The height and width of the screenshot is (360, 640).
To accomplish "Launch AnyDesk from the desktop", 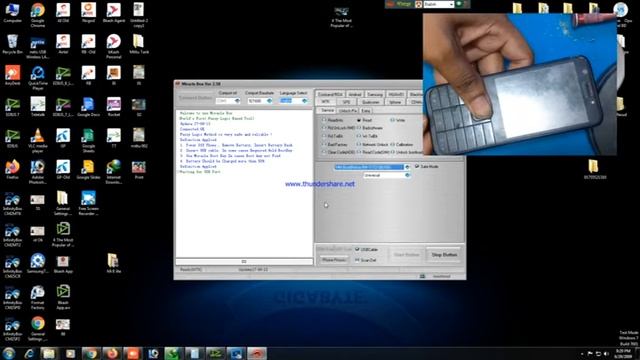I will pos(12,76).
